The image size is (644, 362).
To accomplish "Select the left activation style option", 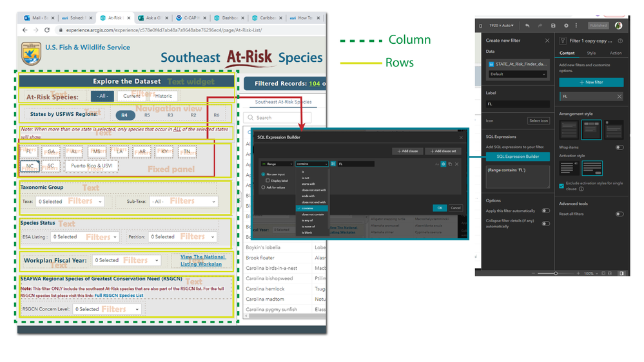I will pyautogui.click(x=569, y=168).
